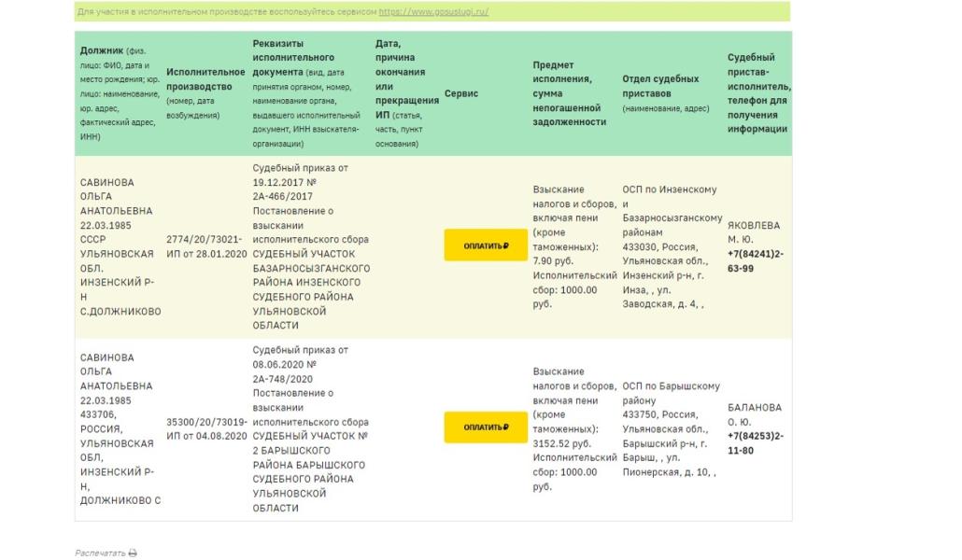Viewport: 962px width, 560px height.
Task: Select the 35300/20/73019-ИП proceeding number cell
Action: (206, 428)
